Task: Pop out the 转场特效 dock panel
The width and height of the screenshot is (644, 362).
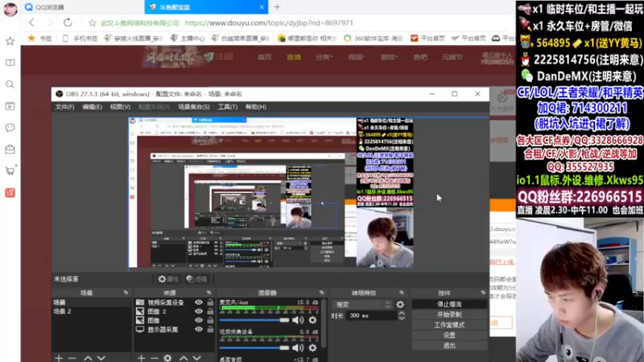Action: coord(402,293)
